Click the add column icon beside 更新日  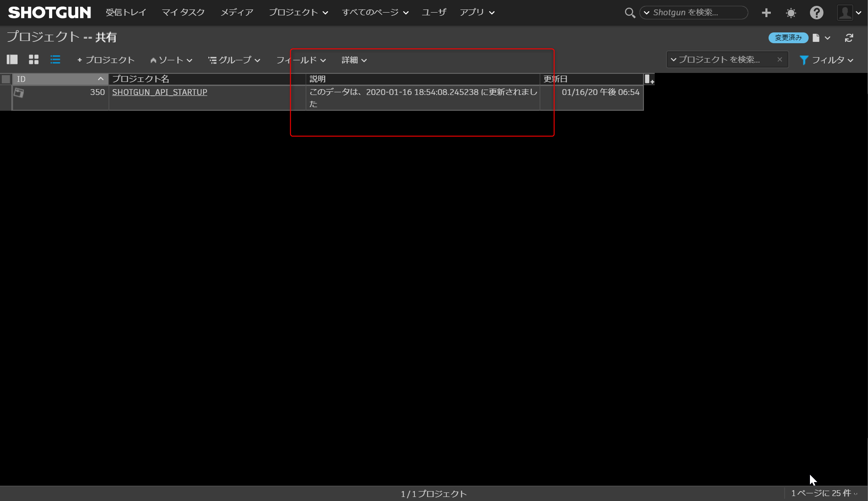(x=649, y=79)
